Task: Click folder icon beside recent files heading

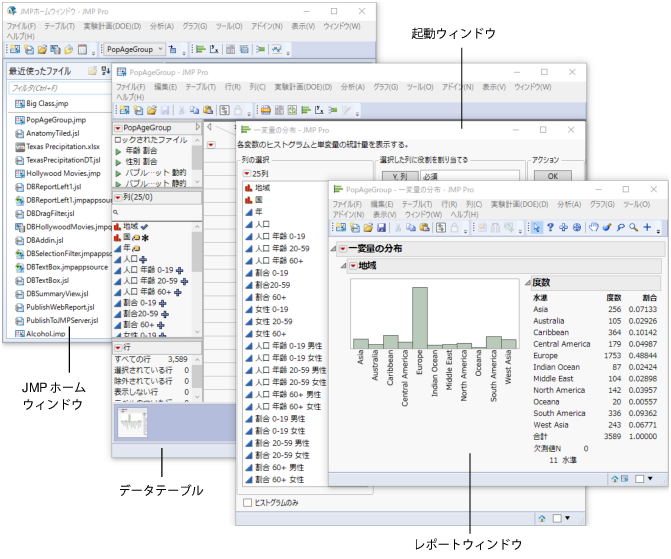Action: tap(92, 71)
